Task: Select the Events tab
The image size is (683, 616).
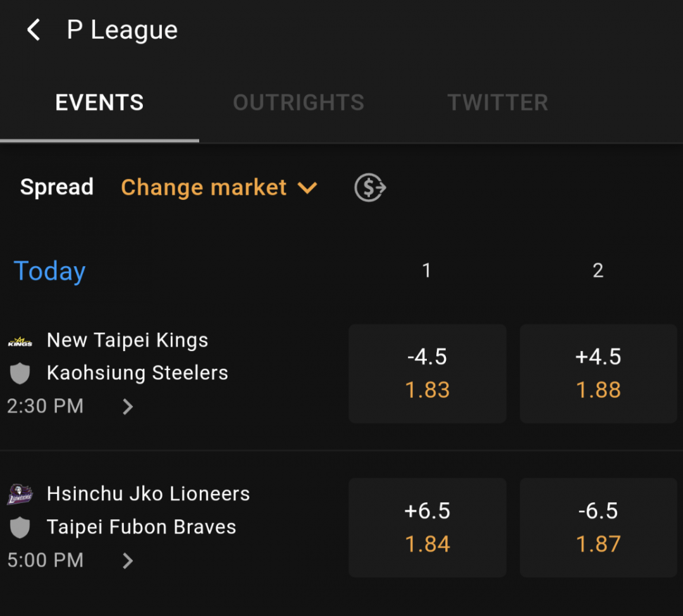Action: (x=99, y=103)
